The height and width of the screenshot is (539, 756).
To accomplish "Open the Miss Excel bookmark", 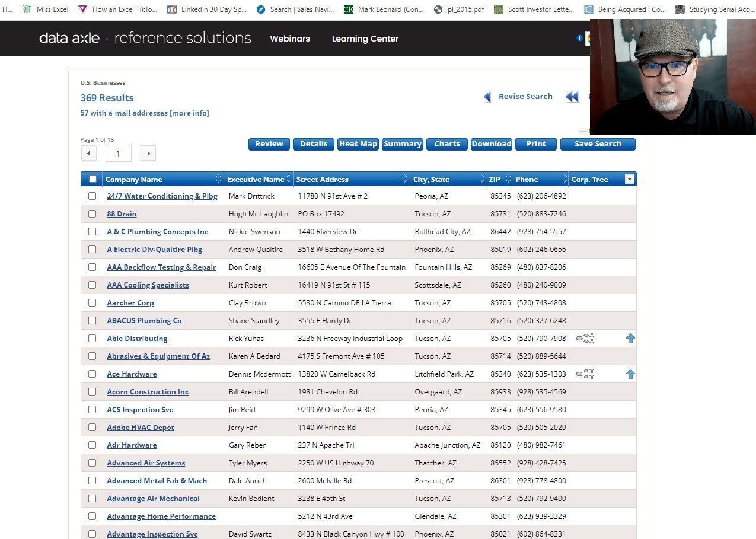I will (46, 9).
